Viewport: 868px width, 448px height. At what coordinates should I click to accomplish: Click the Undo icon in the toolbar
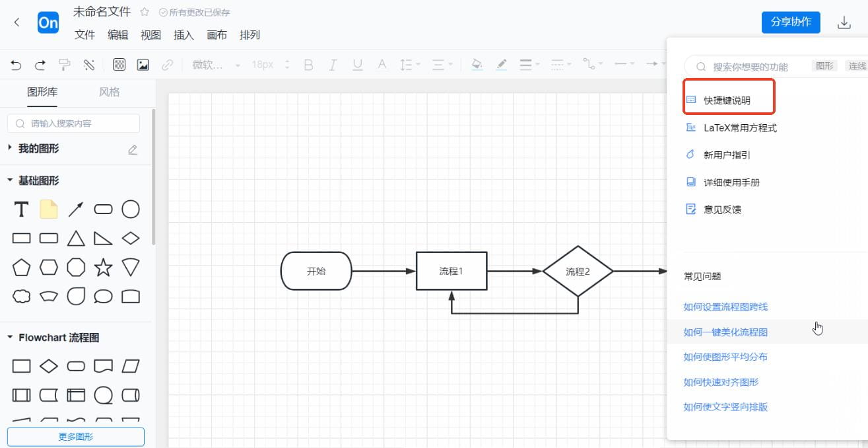pos(15,65)
